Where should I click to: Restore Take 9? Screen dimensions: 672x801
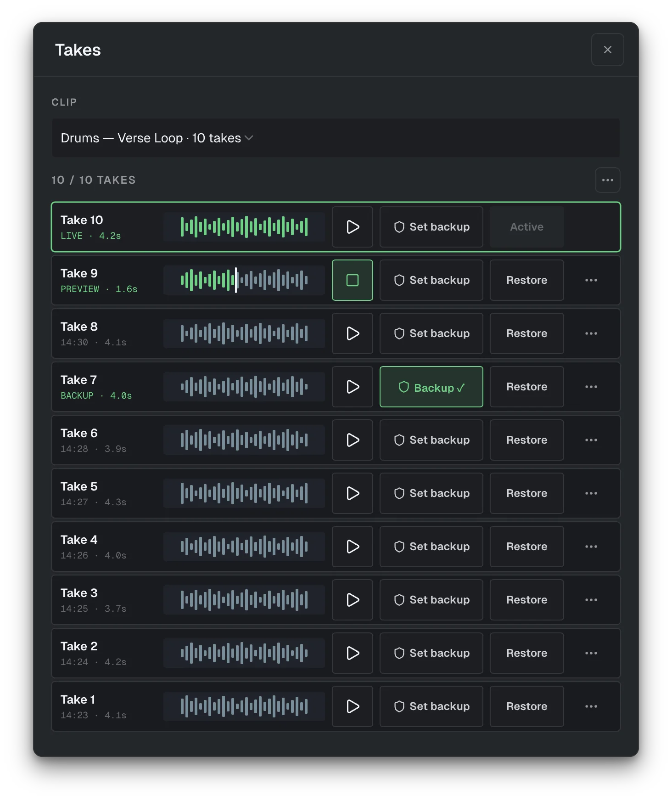(x=527, y=280)
